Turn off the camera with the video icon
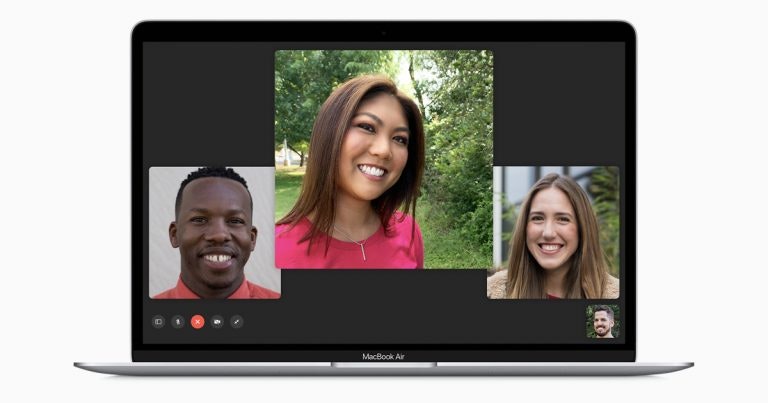 click(x=217, y=322)
